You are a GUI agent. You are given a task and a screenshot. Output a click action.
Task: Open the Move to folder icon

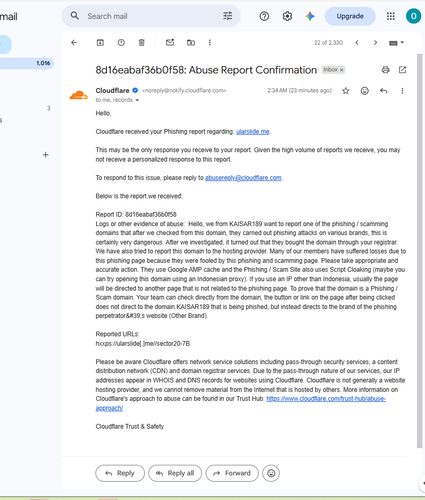191,43
